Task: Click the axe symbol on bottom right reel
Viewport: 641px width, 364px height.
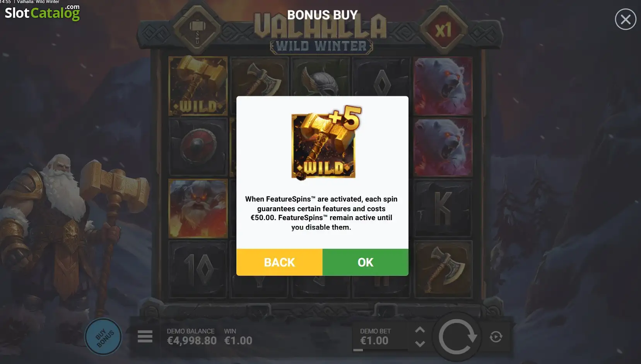Action: (443, 270)
